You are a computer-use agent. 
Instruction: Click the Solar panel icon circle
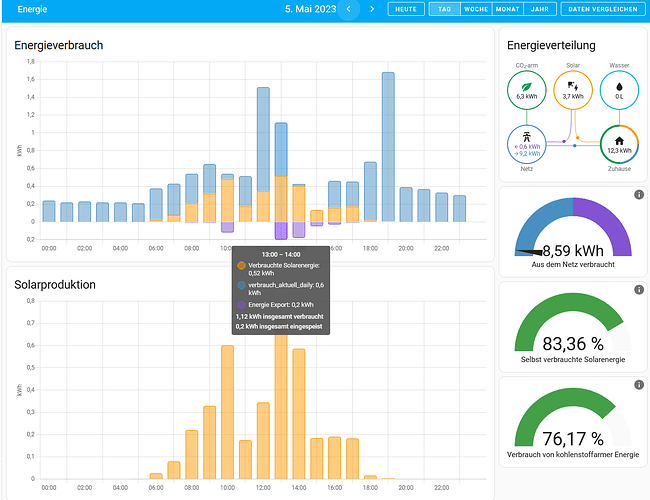tap(573, 90)
